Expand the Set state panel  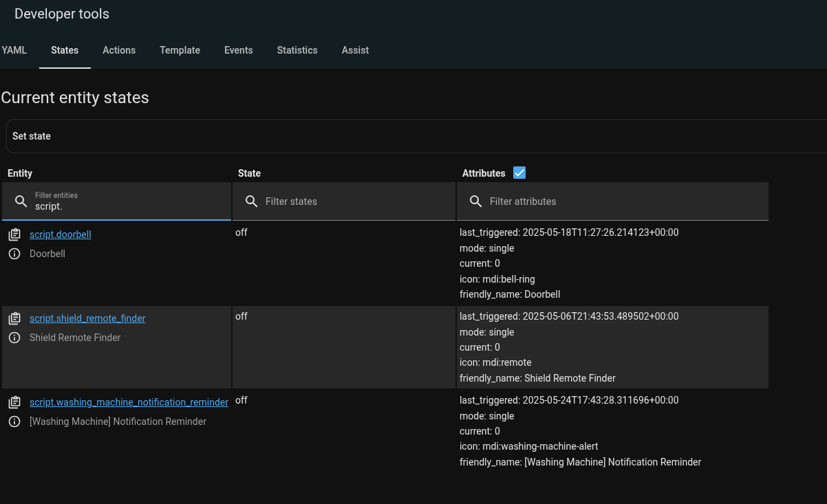[x=416, y=136]
